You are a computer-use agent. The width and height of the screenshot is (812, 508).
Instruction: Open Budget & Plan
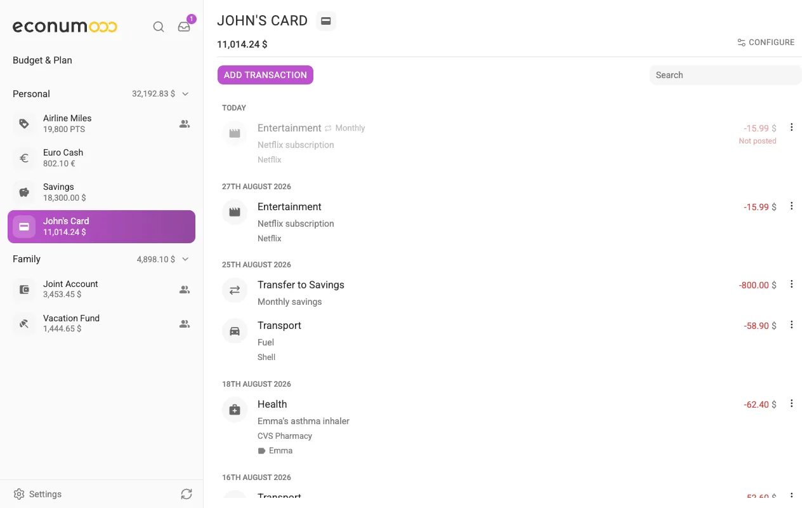(x=43, y=60)
